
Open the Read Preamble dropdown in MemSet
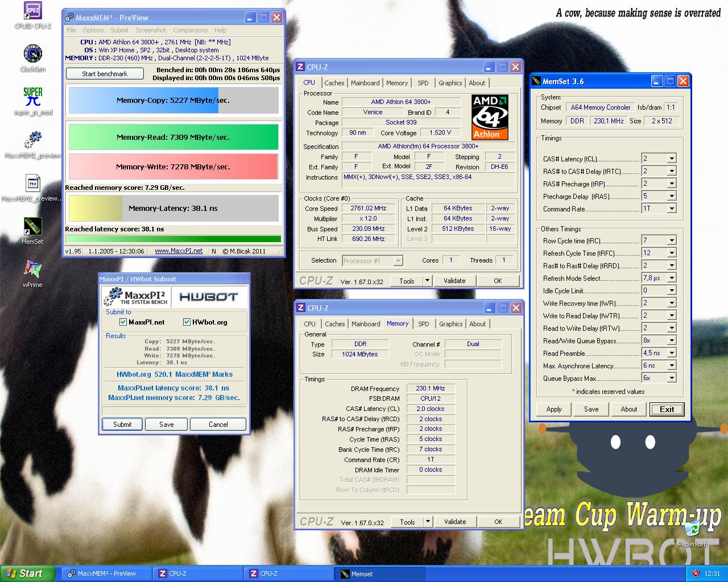click(x=672, y=353)
